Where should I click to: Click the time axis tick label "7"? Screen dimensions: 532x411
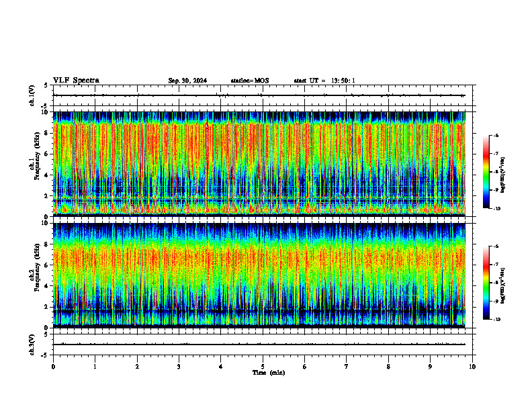[x=347, y=367]
